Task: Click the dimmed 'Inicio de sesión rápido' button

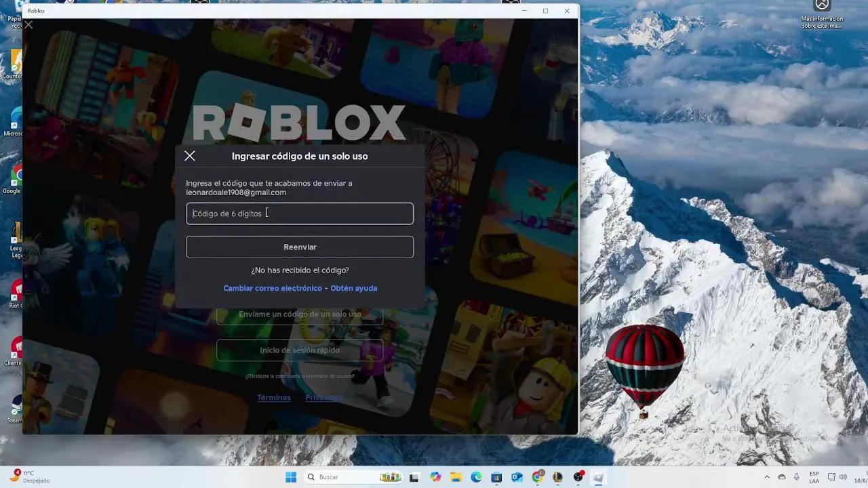Action: tap(300, 350)
